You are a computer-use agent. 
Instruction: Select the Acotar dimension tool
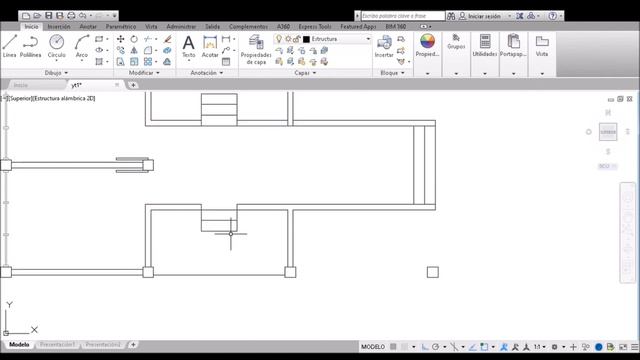(x=210, y=46)
